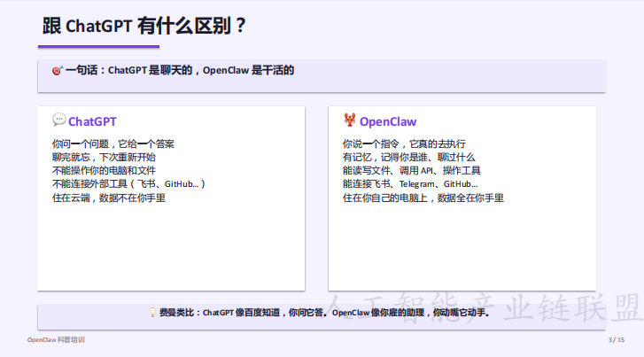Image resolution: width=644 pixels, height=357 pixels.
Task: Click the line 你说一个指令，它真的去执行
Action: click(404, 144)
